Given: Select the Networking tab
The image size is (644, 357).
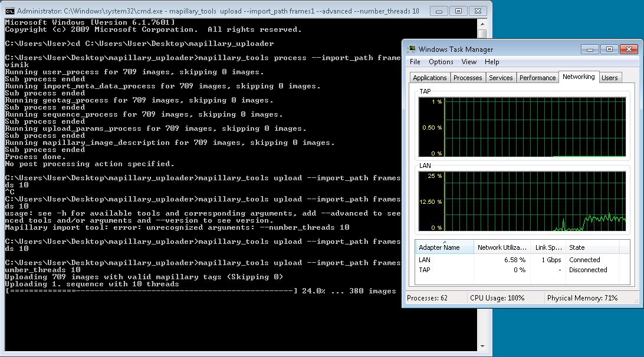Looking at the screenshot, I should [579, 77].
